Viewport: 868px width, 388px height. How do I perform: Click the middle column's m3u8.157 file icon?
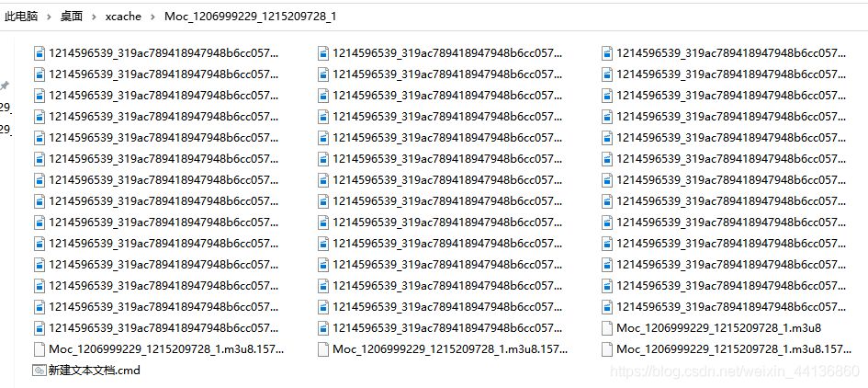323,349
